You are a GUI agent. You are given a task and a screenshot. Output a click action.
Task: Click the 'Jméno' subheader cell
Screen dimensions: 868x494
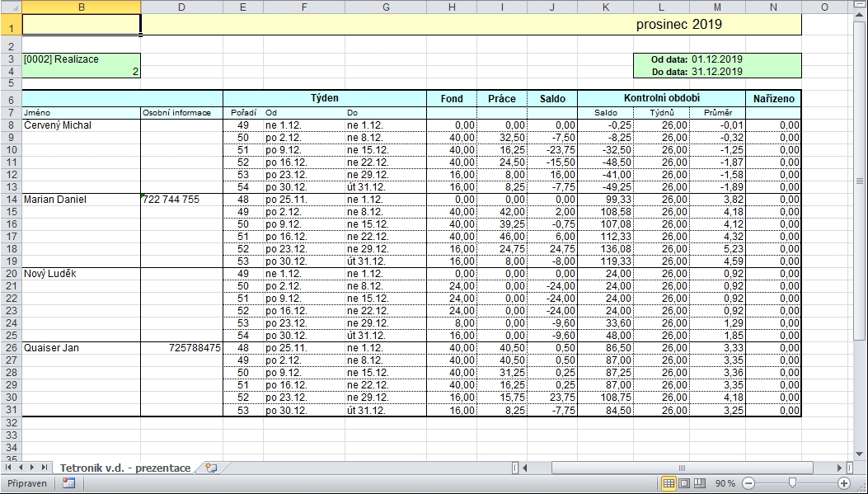tap(82, 113)
